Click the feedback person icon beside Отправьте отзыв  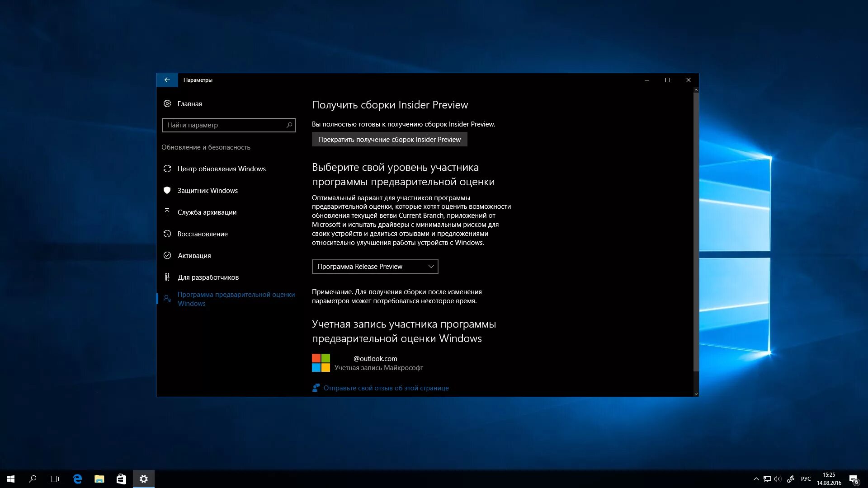point(316,388)
